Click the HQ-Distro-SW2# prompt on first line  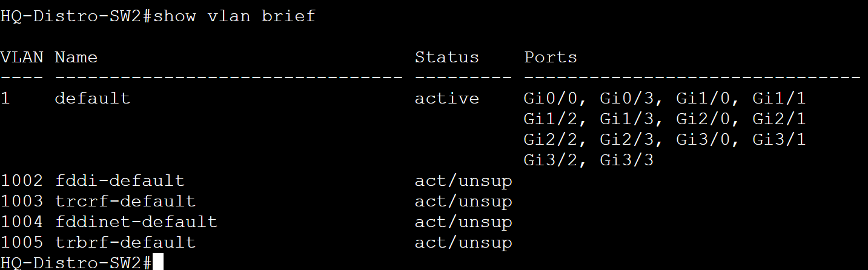pyautogui.click(x=76, y=16)
